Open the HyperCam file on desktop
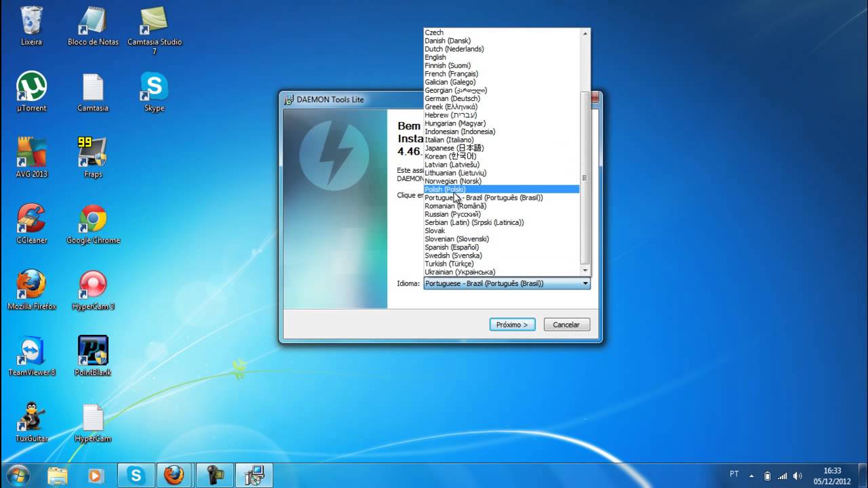This screenshot has width=868, height=488. (x=93, y=422)
